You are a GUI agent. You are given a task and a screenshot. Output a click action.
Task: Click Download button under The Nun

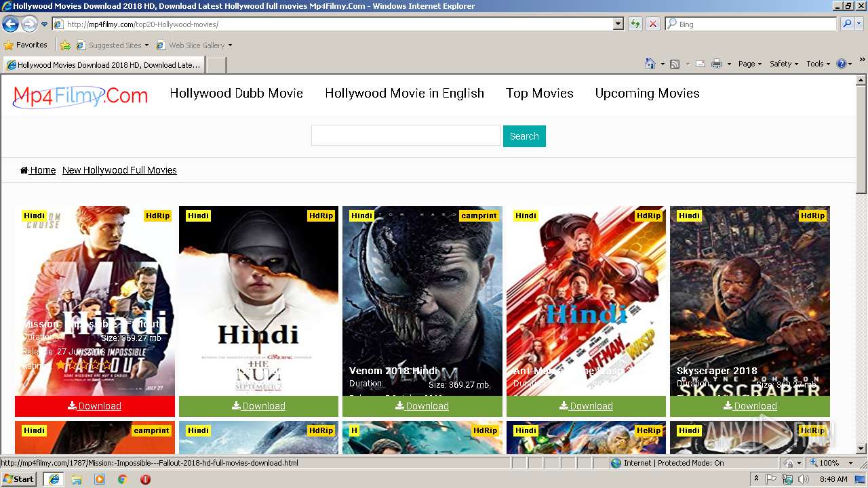tap(258, 406)
